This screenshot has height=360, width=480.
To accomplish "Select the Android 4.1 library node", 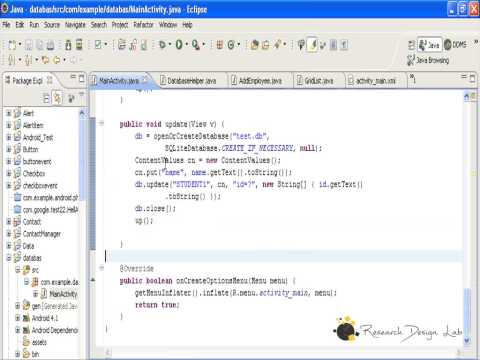I will [45, 318].
